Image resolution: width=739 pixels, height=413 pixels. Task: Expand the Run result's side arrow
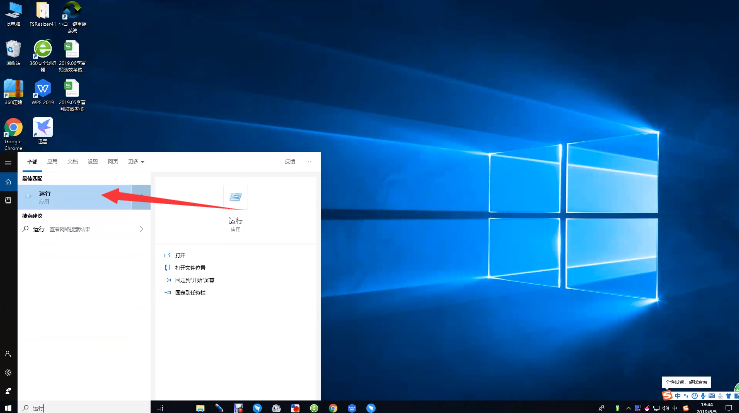(141, 196)
